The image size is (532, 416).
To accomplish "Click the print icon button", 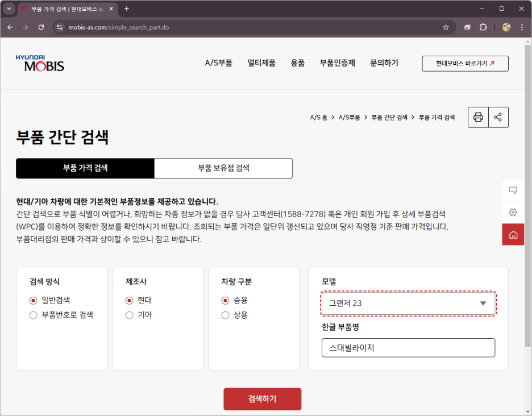I will 478,117.
